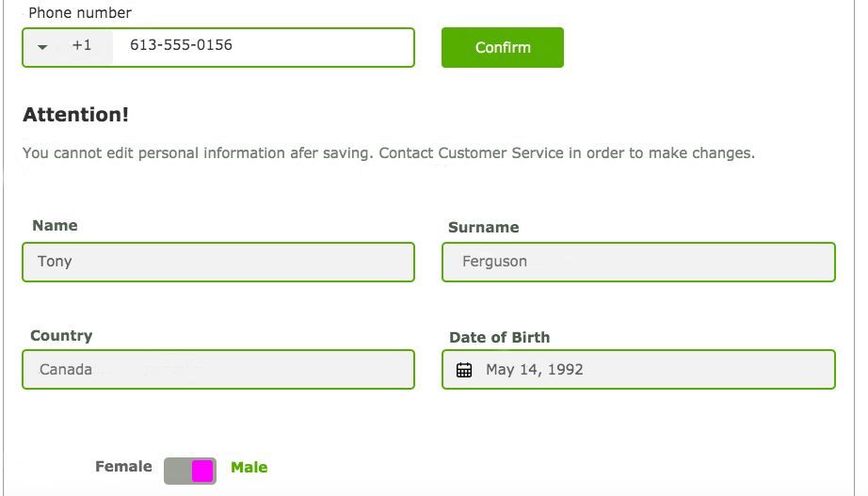Select the +1 country calling code
The image size is (868, 496).
pyautogui.click(x=82, y=45)
